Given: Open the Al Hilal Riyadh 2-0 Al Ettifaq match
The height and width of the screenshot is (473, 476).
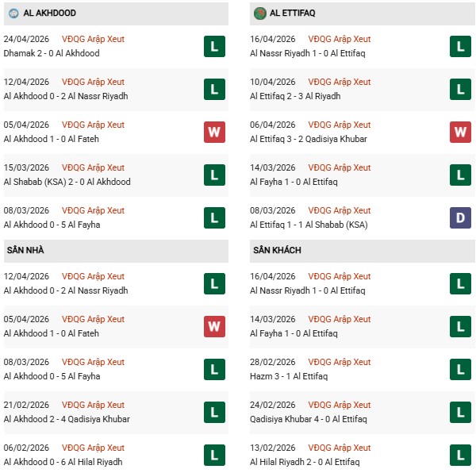Looking at the screenshot, I should click(305, 462).
